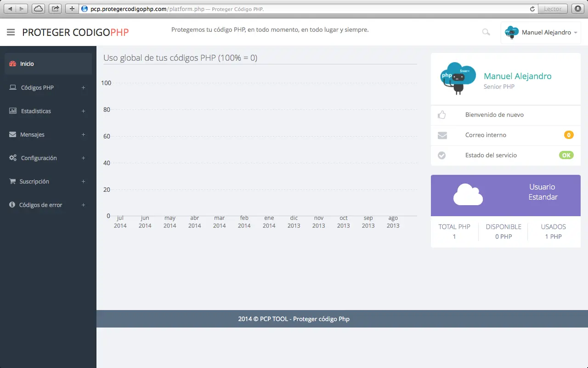Click the green OK service status badge
This screenshot has width=588, height=368.
click(566, 155)
